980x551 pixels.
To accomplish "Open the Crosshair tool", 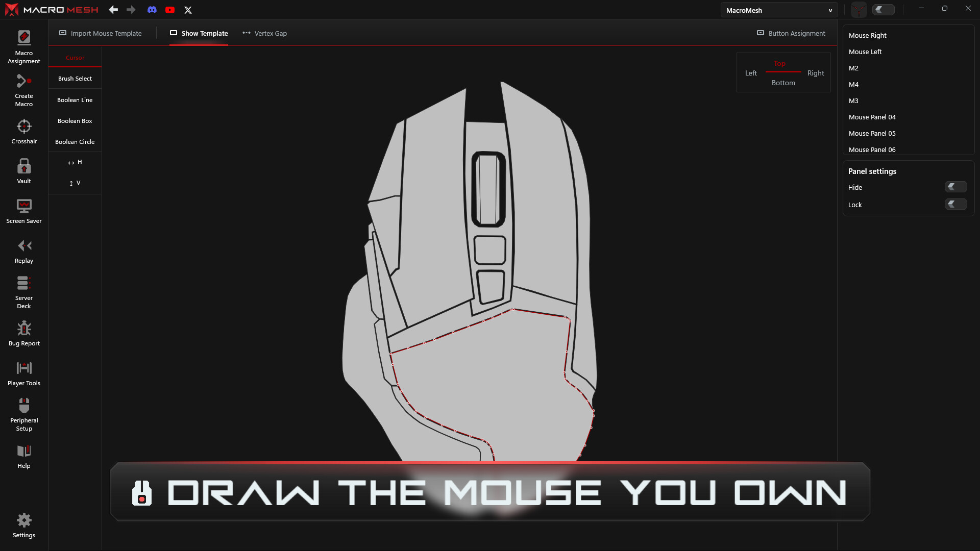I will click(24, 132).
